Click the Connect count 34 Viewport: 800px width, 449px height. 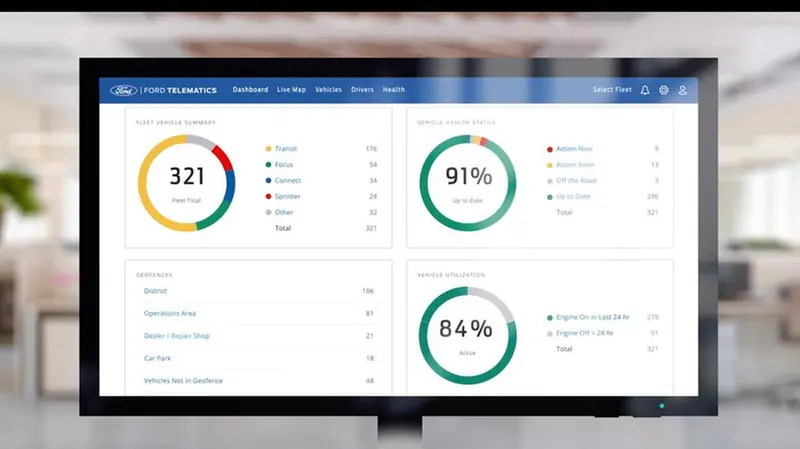coord(373,180)
